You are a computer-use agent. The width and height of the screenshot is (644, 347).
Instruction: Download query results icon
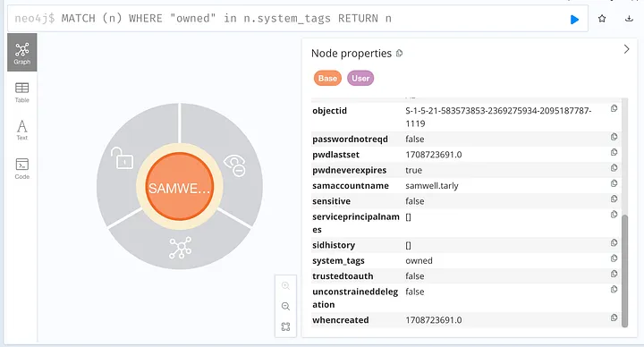pos(629,19)
